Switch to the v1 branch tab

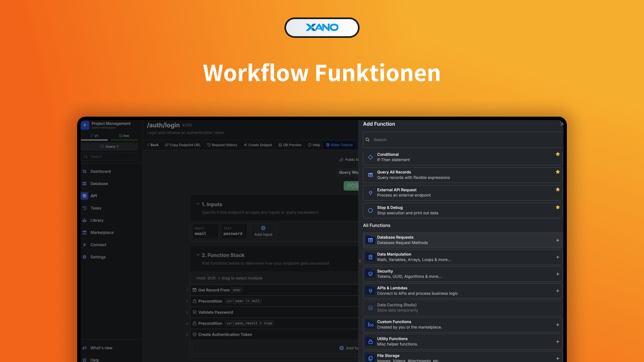tap(94, 136)
